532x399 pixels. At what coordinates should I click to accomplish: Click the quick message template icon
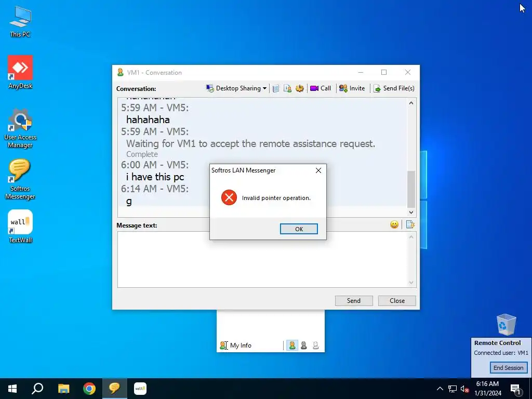(410, 224)
